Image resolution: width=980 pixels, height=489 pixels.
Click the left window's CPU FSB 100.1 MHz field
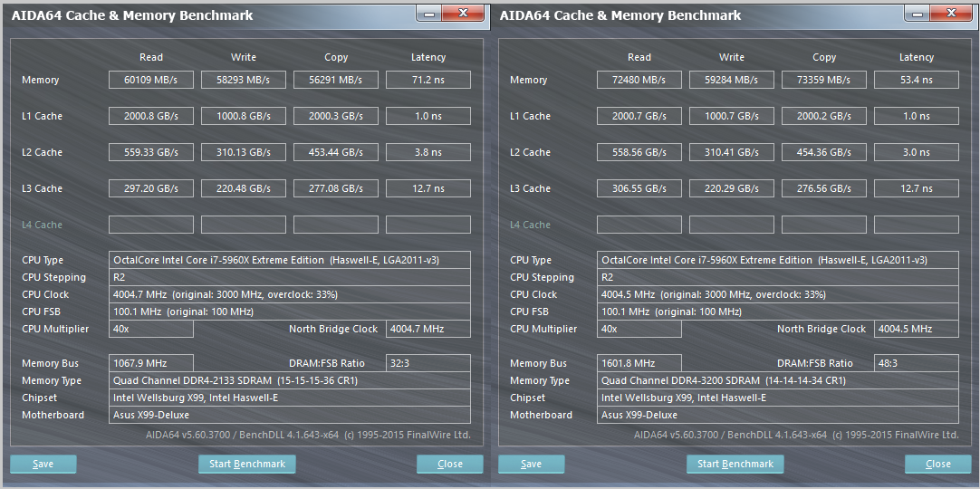tap(290, 312)
